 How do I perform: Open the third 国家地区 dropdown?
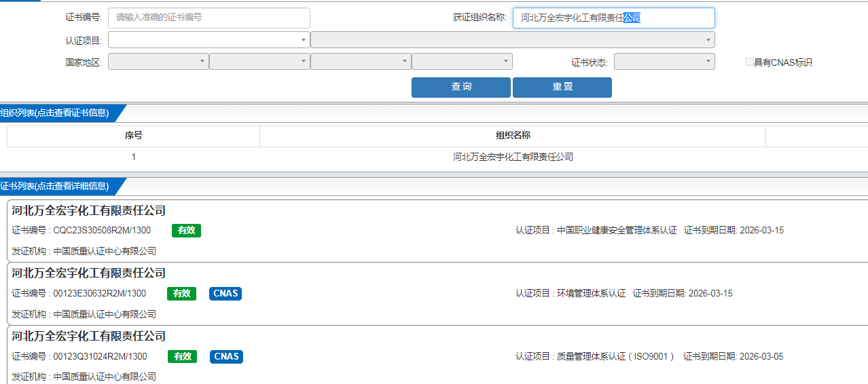click(361, 62)
